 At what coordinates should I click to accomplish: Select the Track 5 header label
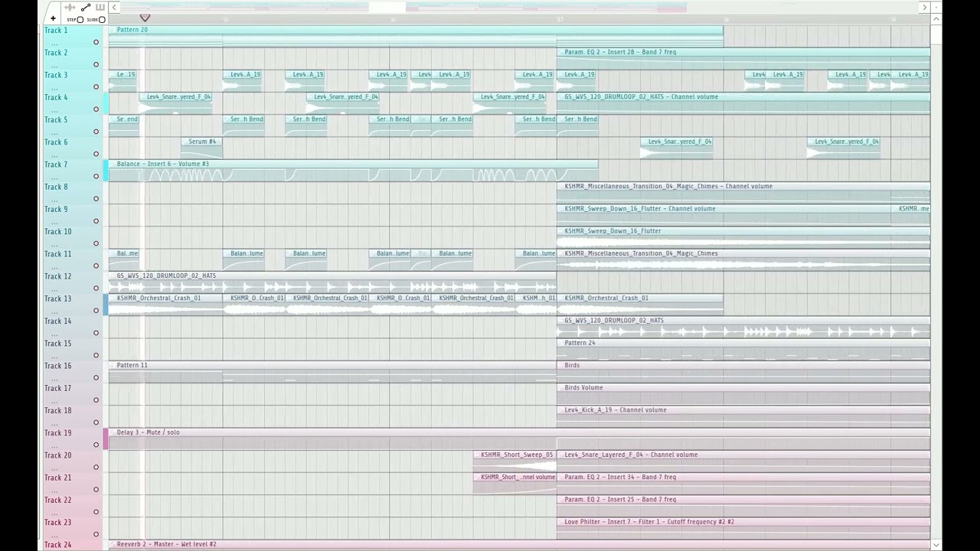coord(56,119)
